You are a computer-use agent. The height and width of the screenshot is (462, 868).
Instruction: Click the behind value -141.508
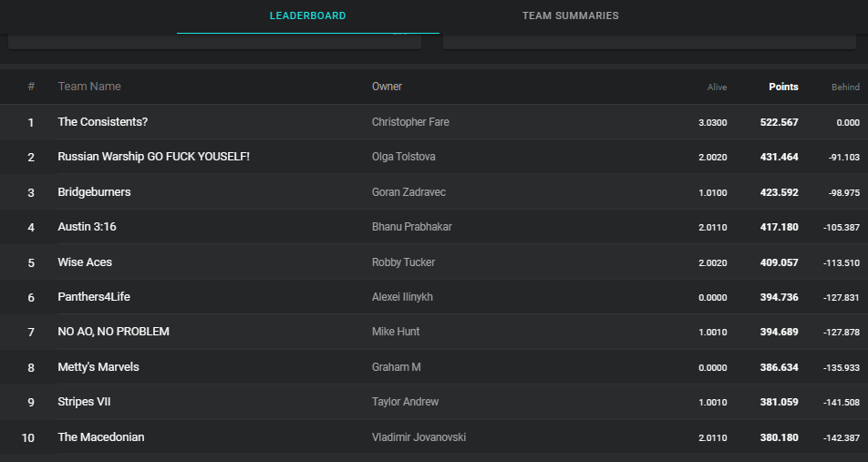pyautogui.click(x=842, y=403)
